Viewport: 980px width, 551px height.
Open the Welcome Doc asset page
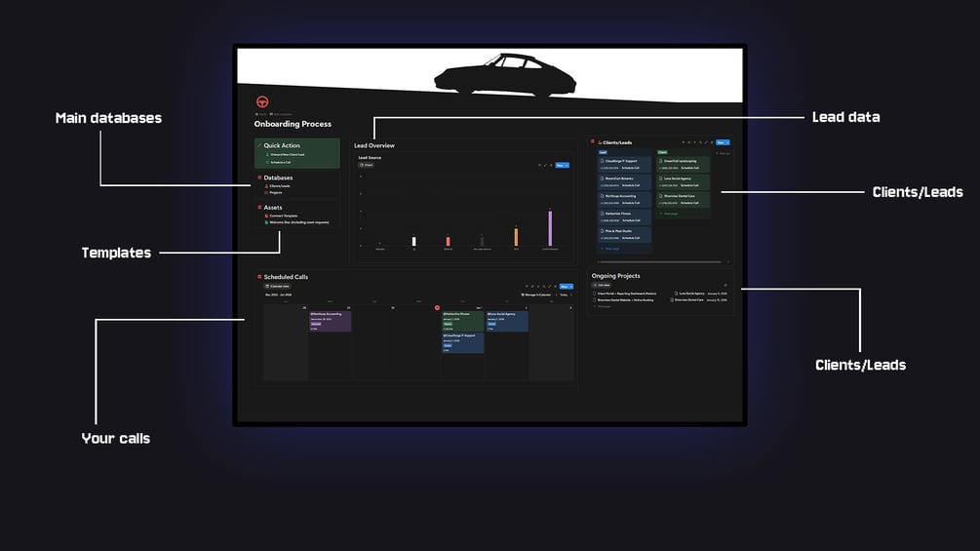pos(298,222)
